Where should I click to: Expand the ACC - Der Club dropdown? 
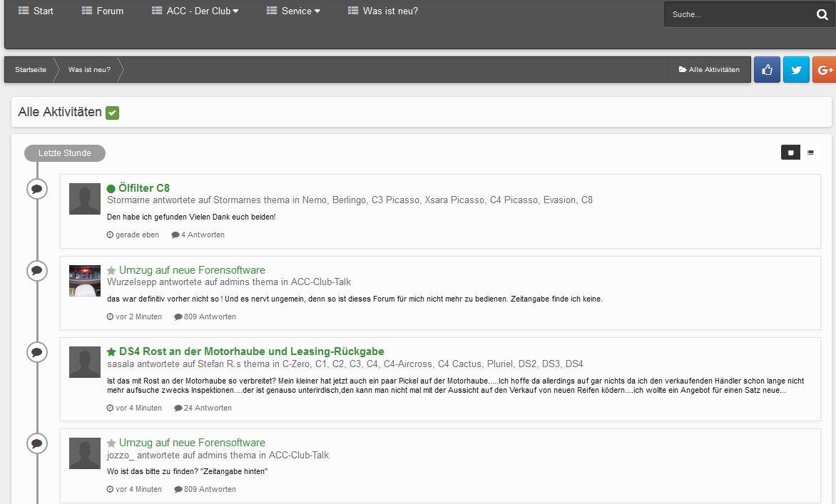(195, 11)
